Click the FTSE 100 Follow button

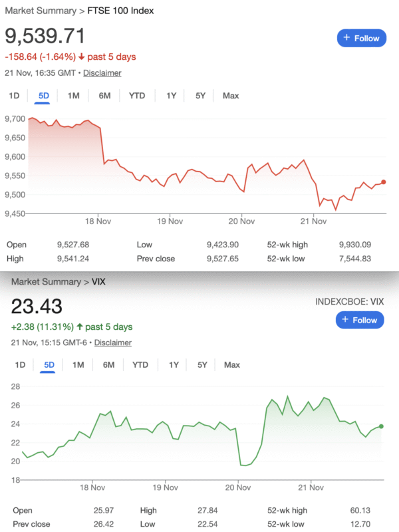[362, 39]
